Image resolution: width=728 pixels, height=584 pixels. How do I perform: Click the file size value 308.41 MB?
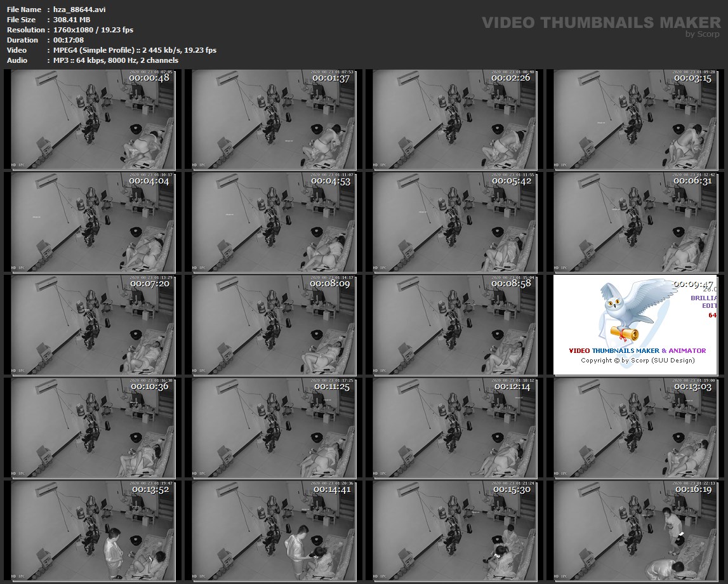(72, 20)
